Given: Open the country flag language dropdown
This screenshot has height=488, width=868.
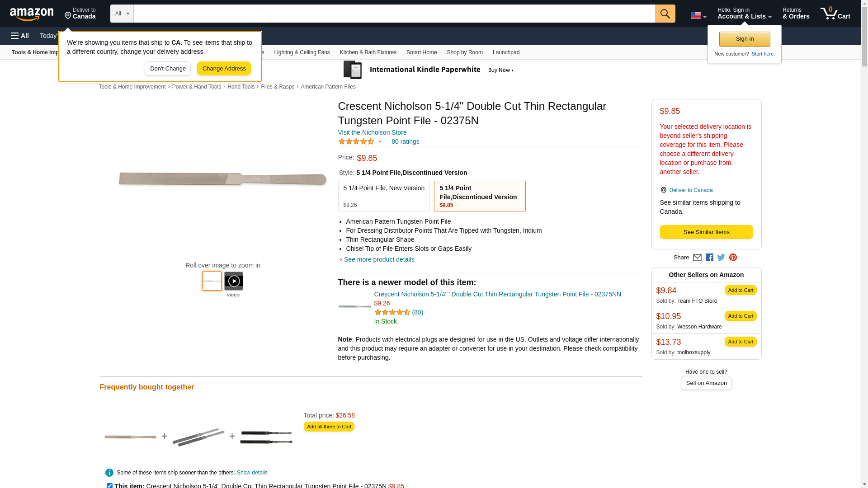Looking at the screenshot, I should (698, 15).
